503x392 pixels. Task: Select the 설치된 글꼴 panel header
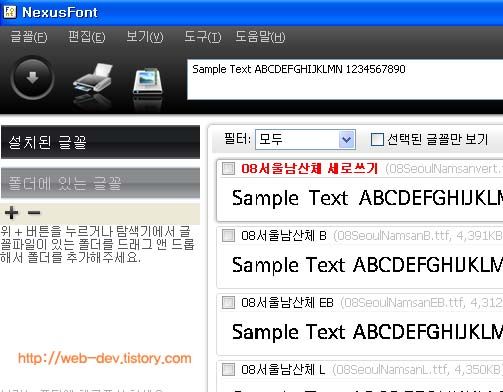101,142
